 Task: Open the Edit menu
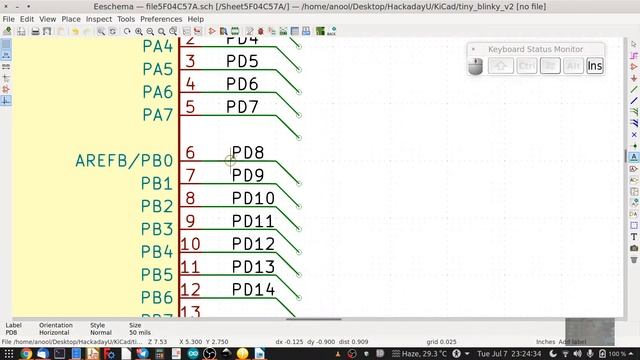pos(27,19)
